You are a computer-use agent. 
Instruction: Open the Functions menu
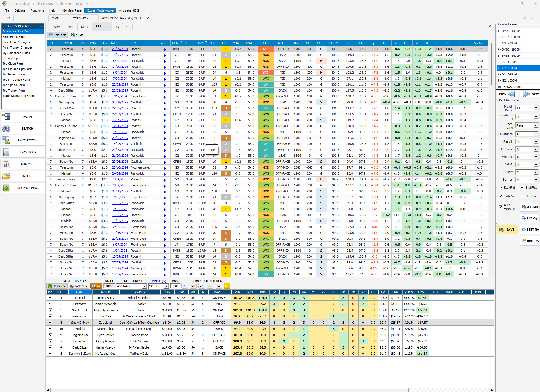(37, 10)
